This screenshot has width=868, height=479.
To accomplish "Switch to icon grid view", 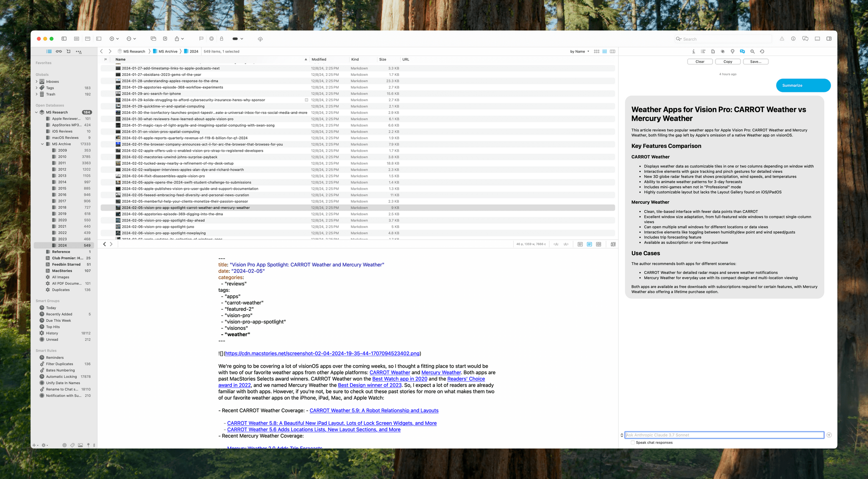I will click(x=597, y=51).
